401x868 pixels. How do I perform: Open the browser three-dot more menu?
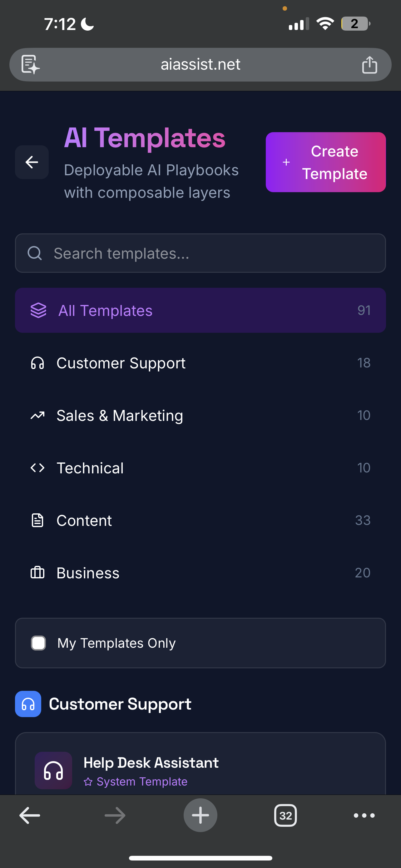pos(364,816)
